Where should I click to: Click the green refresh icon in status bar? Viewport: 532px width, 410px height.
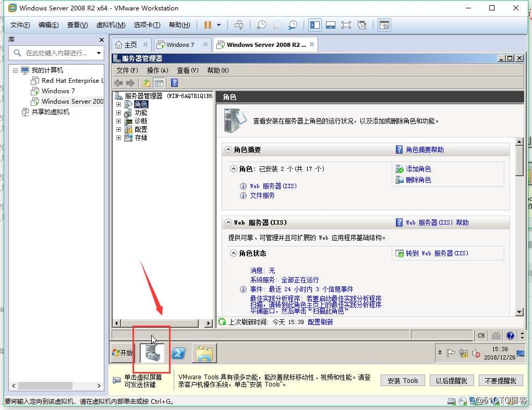point(222,322)
